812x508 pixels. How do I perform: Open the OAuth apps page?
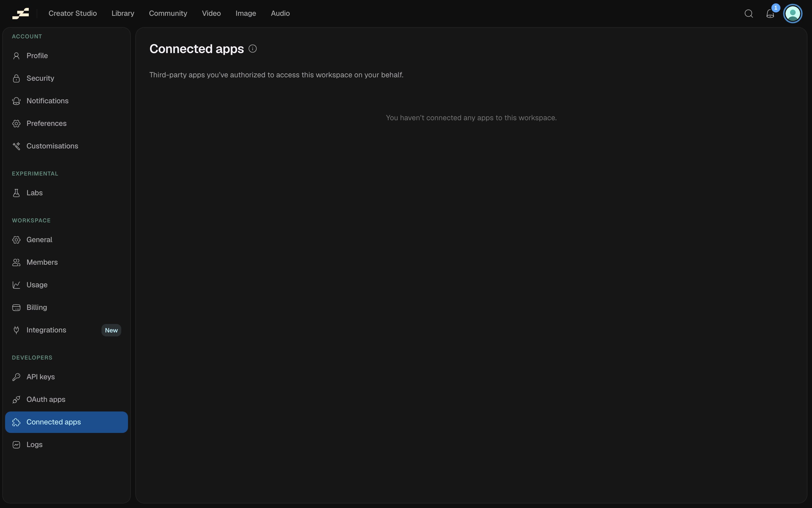point(67,399)
